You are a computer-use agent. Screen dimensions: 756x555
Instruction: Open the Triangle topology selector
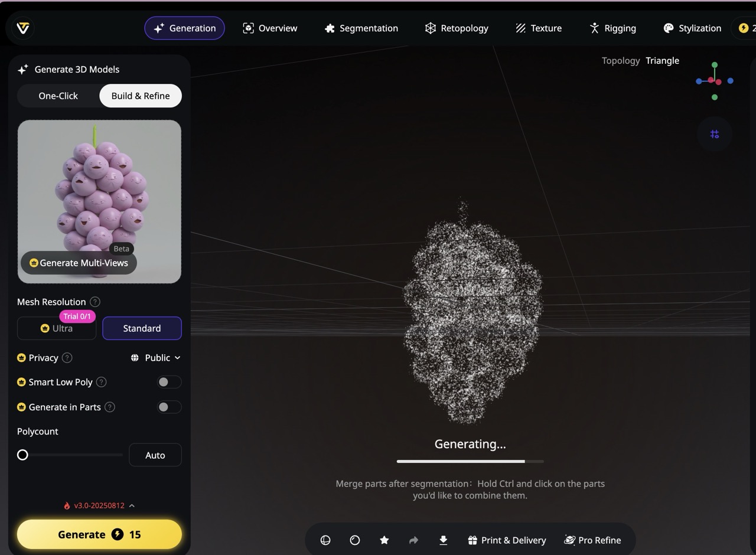pos(662,61)
